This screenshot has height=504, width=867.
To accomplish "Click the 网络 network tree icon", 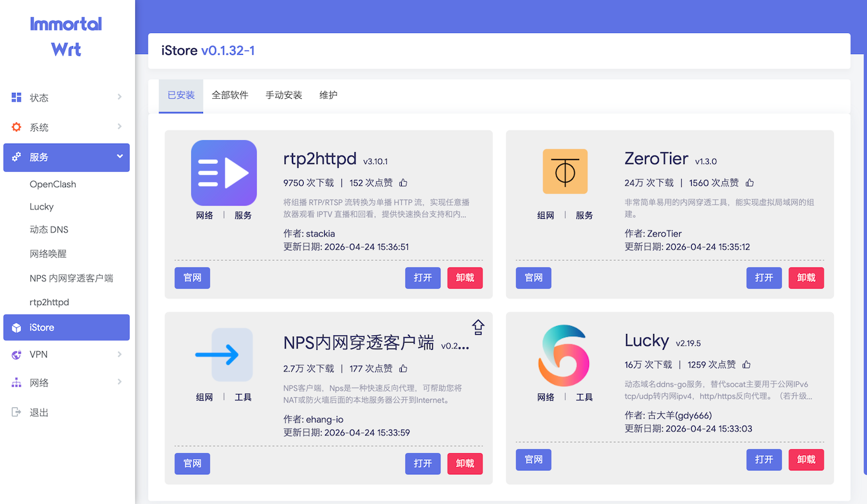I will point(16,383).
